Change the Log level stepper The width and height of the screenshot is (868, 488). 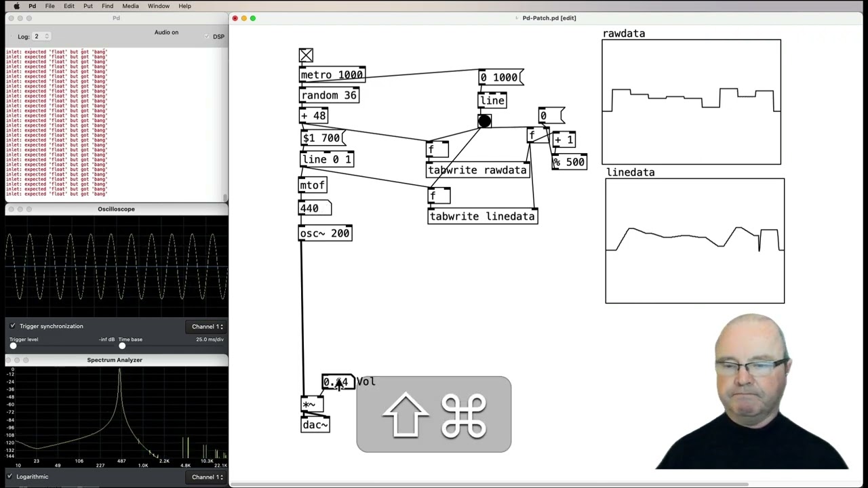tap(46, 37)
